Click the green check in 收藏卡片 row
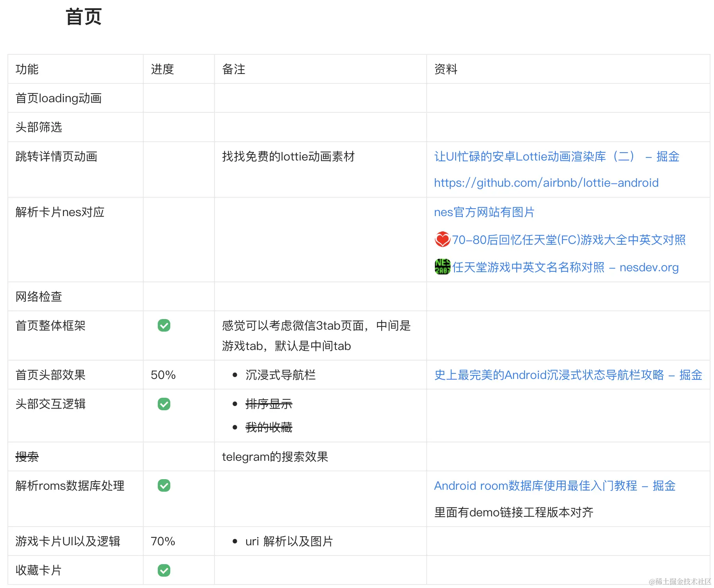The image size is (714, 588). (164, 570)
